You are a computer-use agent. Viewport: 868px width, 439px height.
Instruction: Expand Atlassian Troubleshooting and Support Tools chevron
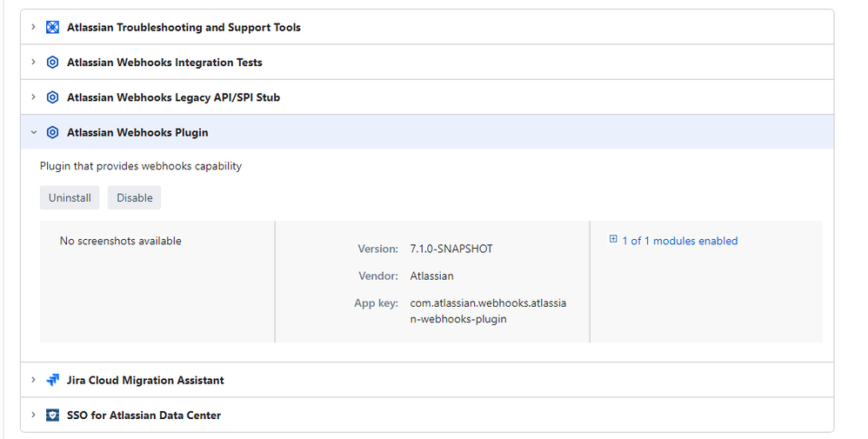(33, 27)
